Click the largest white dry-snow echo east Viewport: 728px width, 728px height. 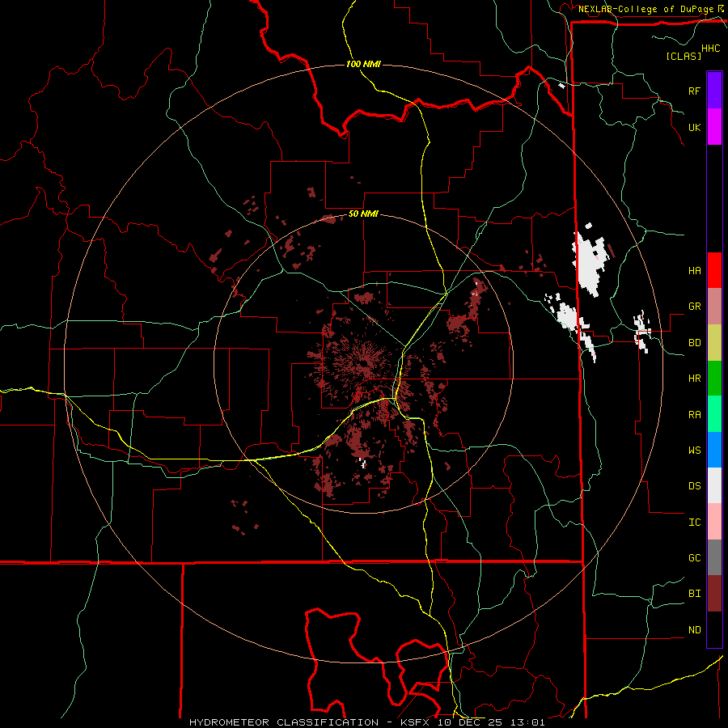click(x=589, y=263)
